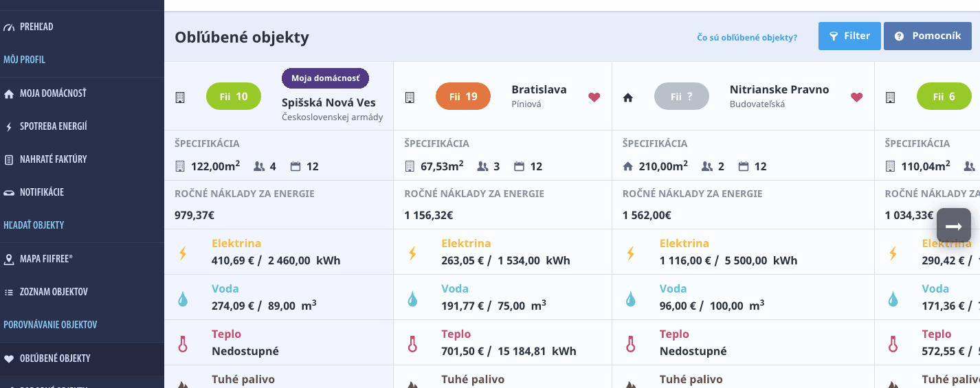
Task: Toggle the Nitrianske Pravno favorite heart
Action: [856, 98]
